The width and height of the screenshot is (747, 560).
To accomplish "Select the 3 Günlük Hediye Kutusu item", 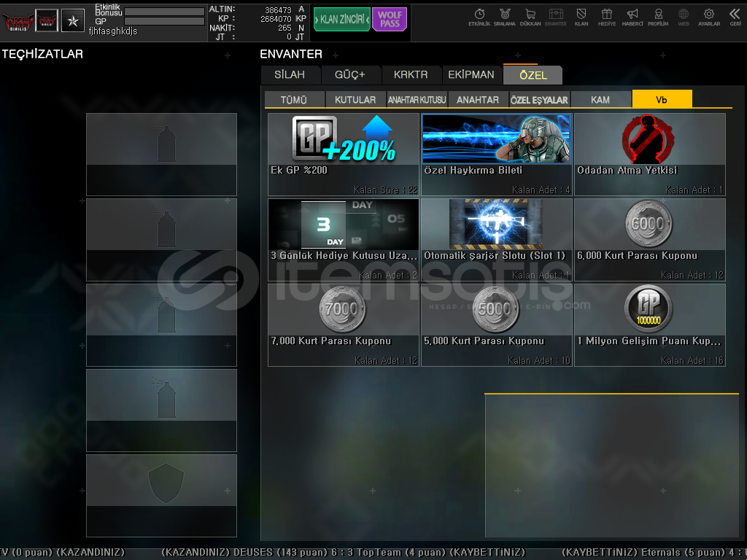I will (344, 239).
